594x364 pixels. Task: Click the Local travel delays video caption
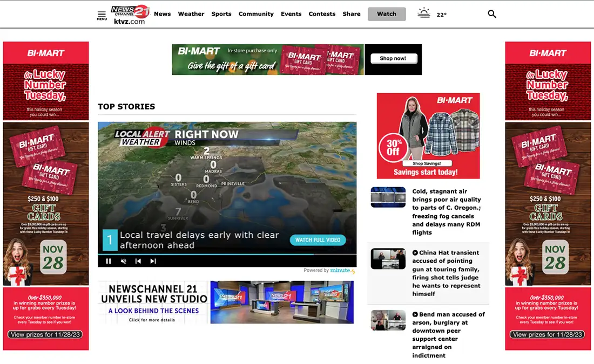(200, 240)
